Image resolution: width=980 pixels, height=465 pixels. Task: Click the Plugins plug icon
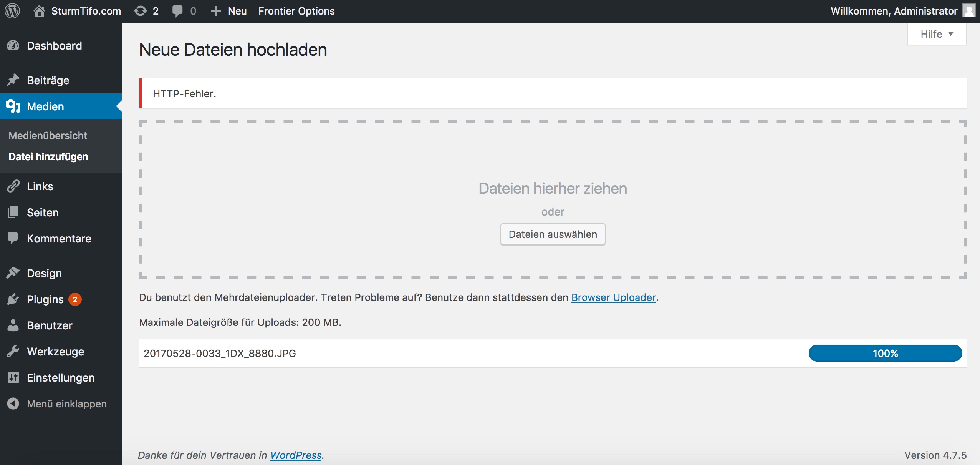[13, 299]
